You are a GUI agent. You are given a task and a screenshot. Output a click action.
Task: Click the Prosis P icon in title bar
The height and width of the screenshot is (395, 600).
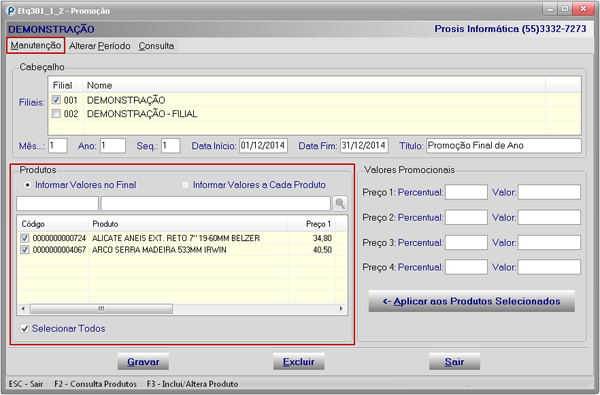tap(11, 10)
